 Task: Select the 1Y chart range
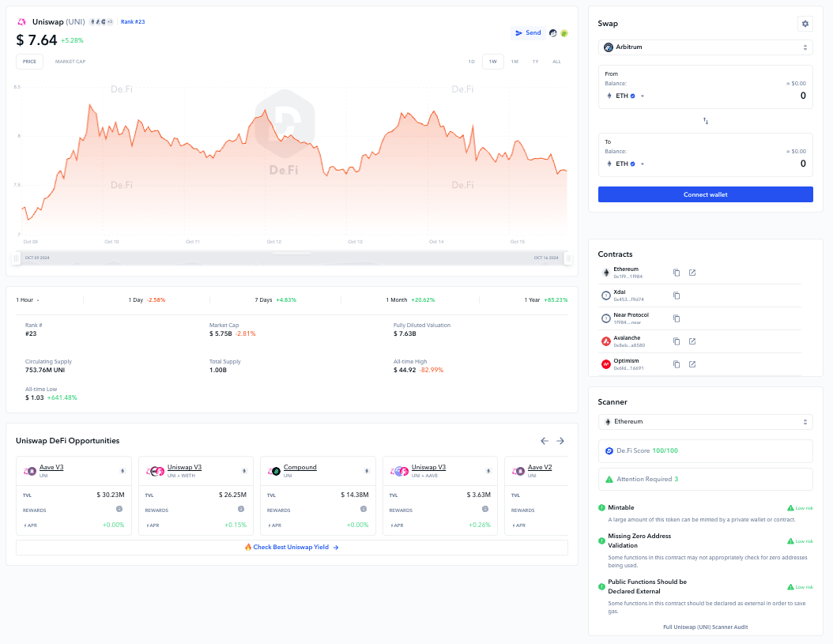[x=536, y=62]
